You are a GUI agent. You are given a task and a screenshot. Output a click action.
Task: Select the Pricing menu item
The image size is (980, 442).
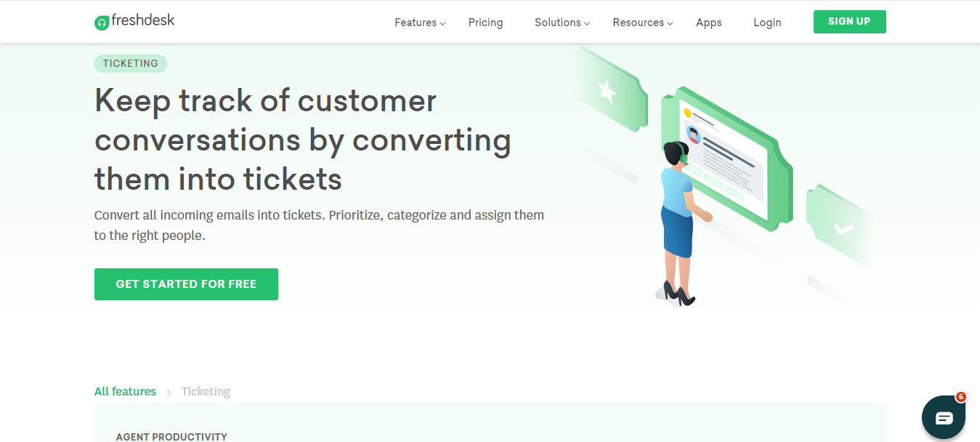pyautogui.click(x=485, y=23)
